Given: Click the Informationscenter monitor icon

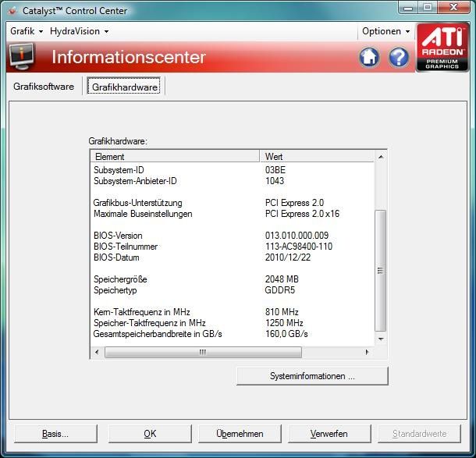Looking at the screenshot, I should (x=21, y=56).
